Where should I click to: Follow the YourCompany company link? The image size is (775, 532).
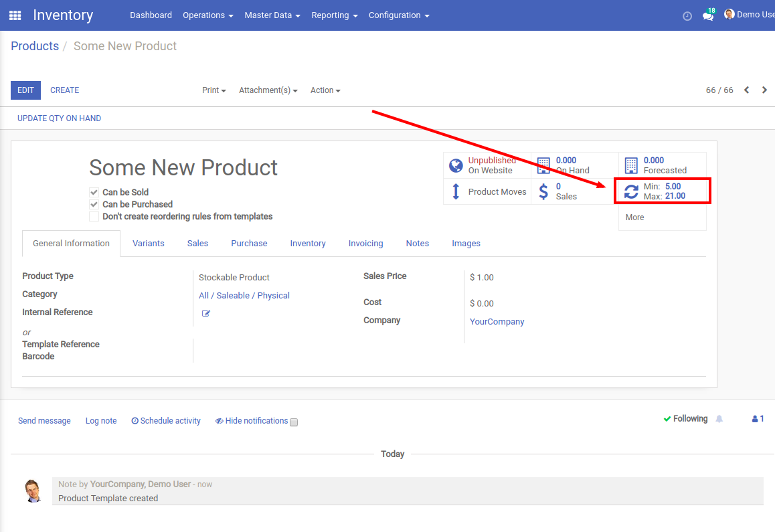tap(497, 321)
